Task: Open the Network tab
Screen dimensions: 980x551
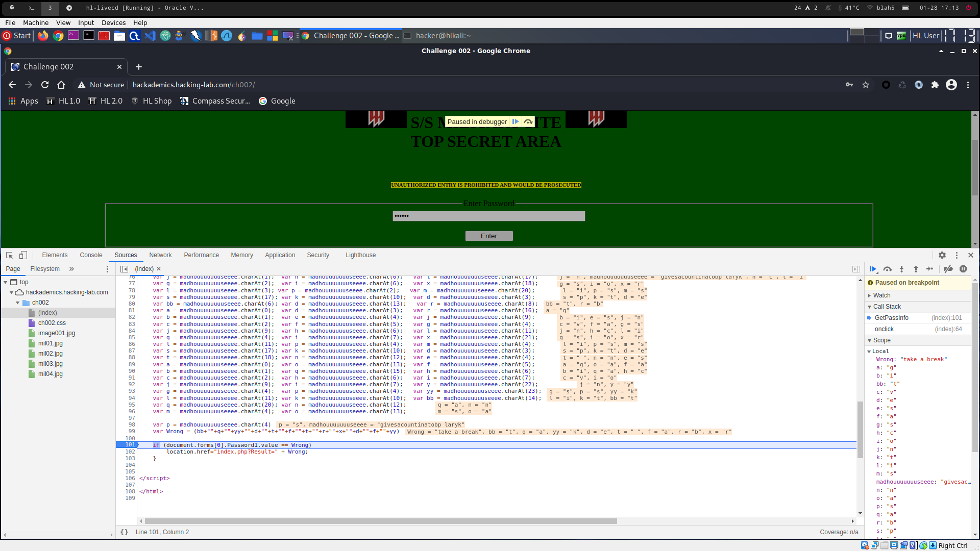Action: tap(160, 255)
